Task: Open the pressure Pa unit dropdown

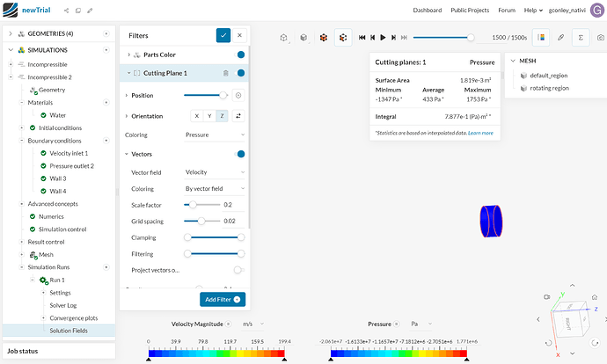Action: [x=421, y=324]
